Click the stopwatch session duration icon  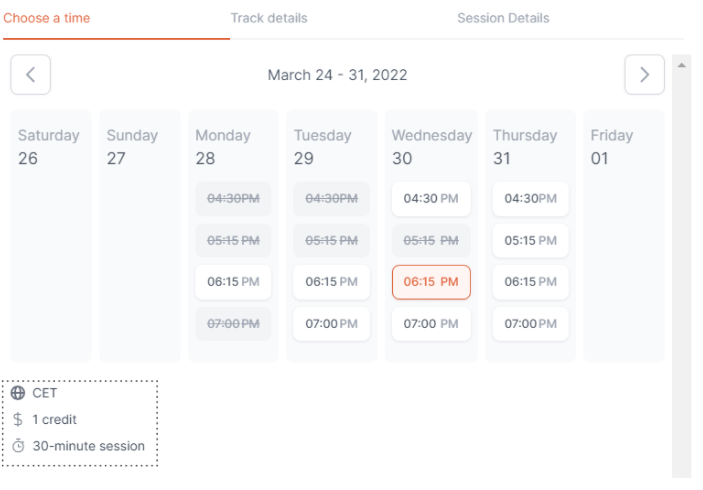point(18,446)
